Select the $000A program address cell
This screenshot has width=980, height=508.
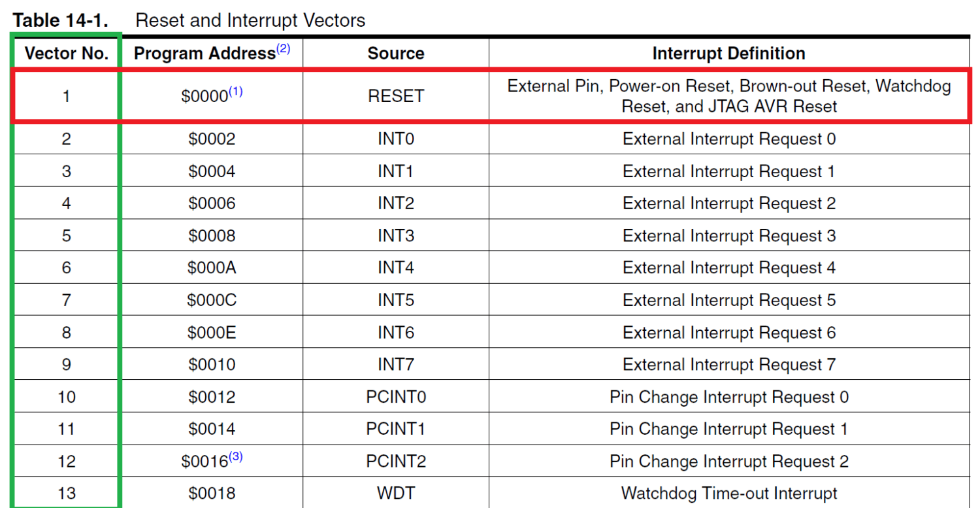(x=212, y=267)
